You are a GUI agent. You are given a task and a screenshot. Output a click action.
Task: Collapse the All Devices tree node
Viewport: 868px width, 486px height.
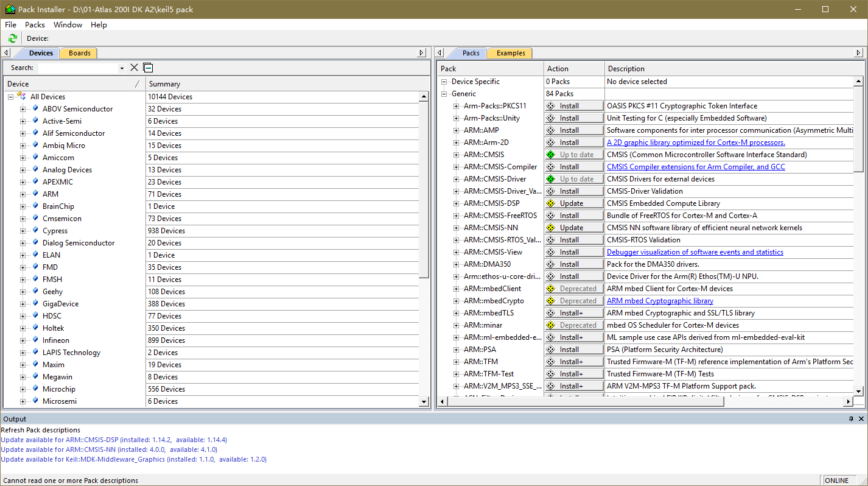pos(10,96)
